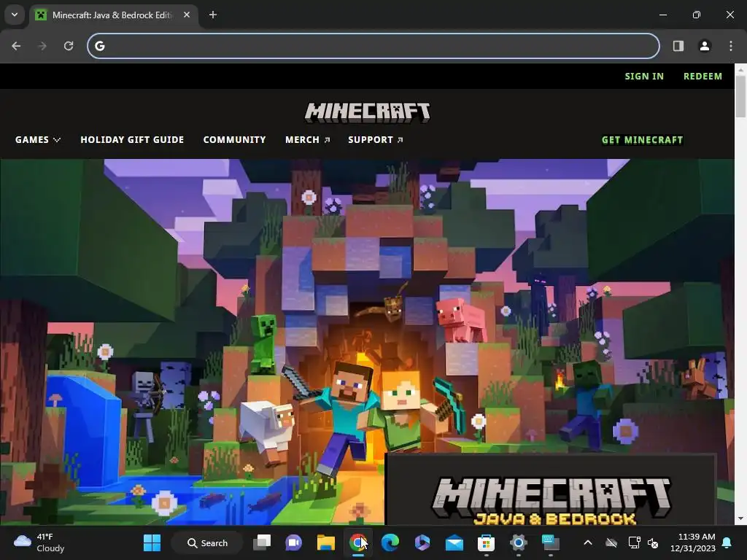The width and height of the screenshot is (747, 560).
Task: Open the weather widget showing 41°F
Action: coord(39,542)
